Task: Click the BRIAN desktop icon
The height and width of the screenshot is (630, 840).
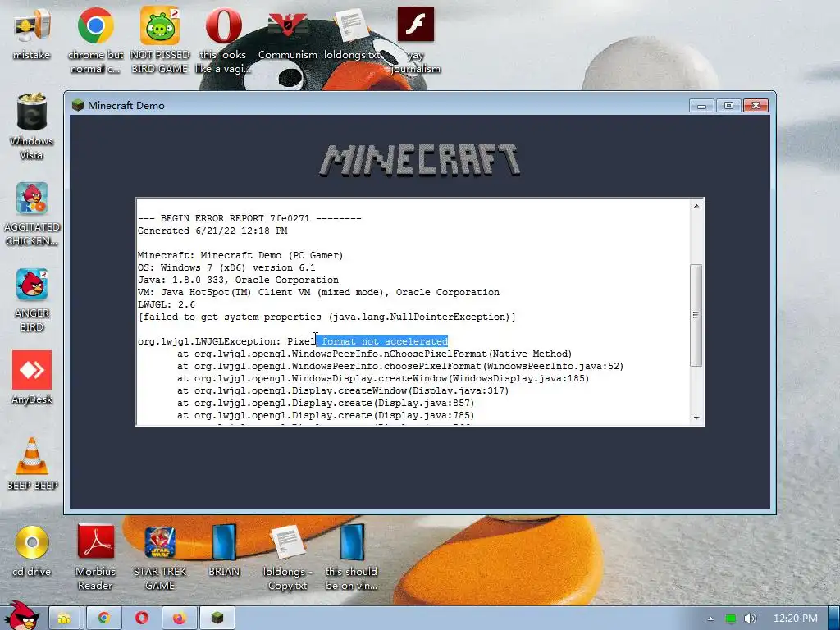Action: point(224,550)
